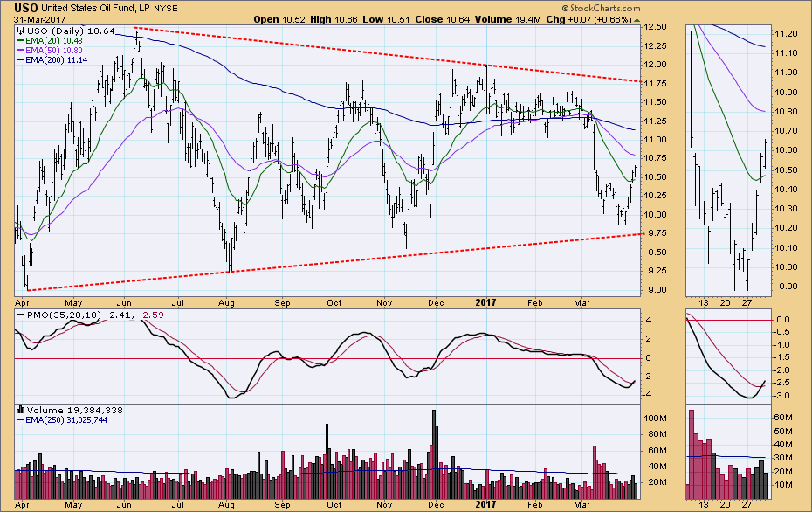Click the Low 10.51 value
The width and height of the screenshot is (812, 512).
point(386,20)
